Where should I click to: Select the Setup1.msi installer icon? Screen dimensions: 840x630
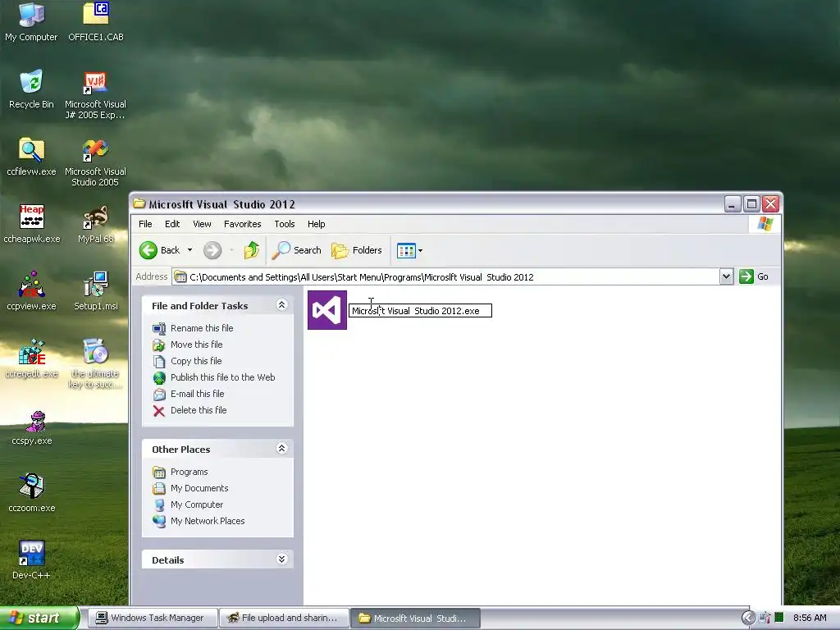95,291
